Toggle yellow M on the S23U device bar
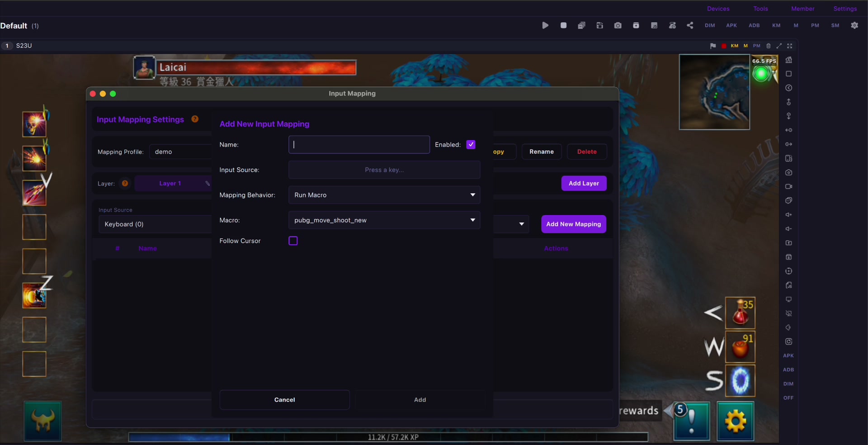 [x=745, y=46]
